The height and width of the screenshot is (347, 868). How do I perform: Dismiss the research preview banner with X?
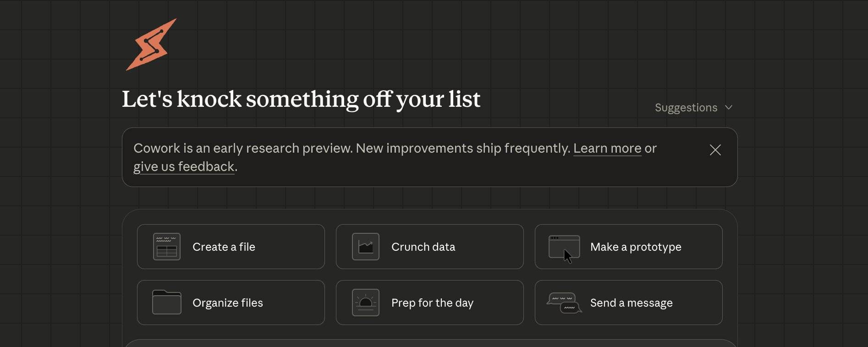[715, 150]
